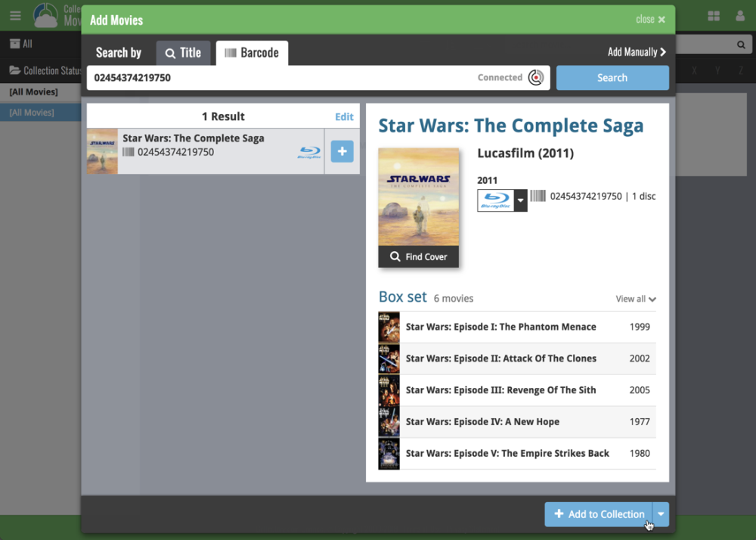Click the highlighted [All Movies] item in sidebar
The width and height of the screenshot is (756, 540).
tap(41, 113)
